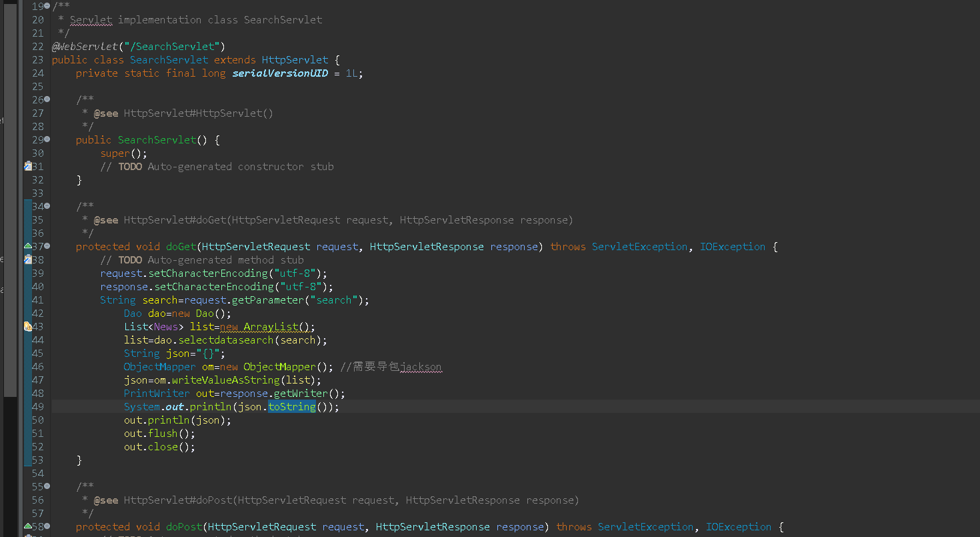Image resolution: width=980 pixels, height=537 pixels.
Task: Click line number 33 in the gutter
Action: [x=37, y=193]
